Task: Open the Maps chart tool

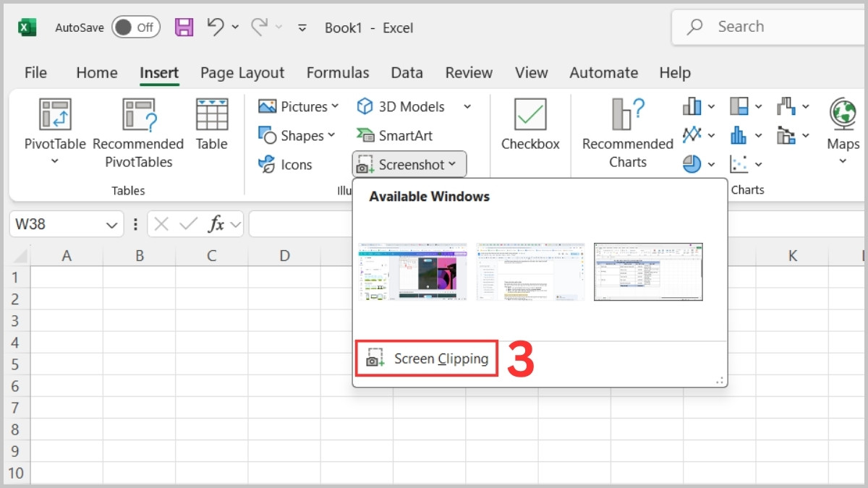Action: pyautogui.click(x=841, y=127)
